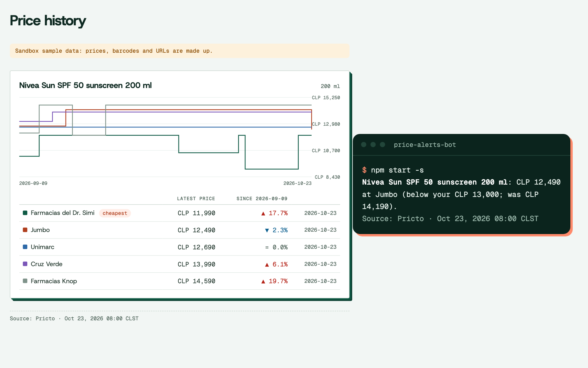Click the CLP 12,690 latest price
Image resolution: width=588 pixels, height=368 pixels.
point(196,247)
